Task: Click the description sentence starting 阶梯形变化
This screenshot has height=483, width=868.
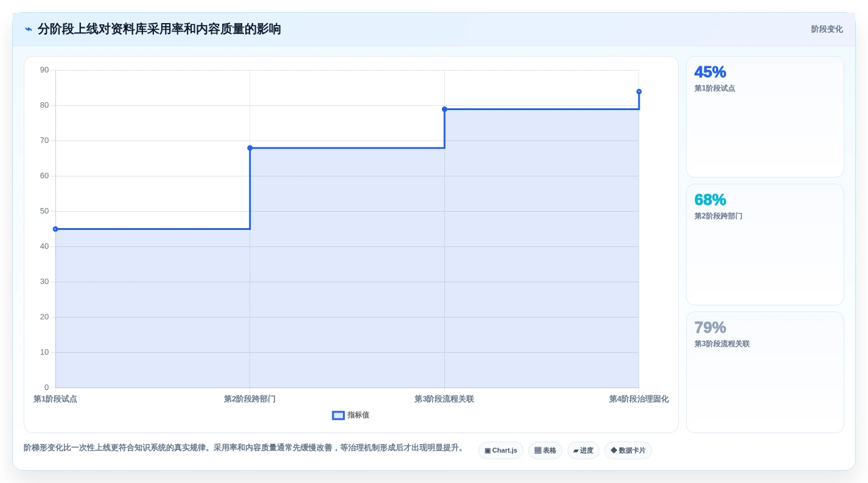Action: pyautogui.click(x=245, y=448)
